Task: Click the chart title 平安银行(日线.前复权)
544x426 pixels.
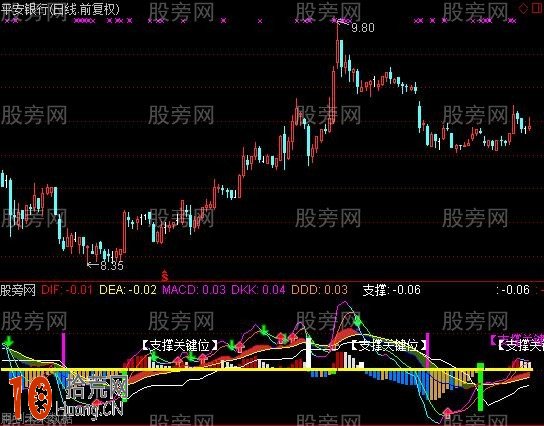Action: click(x=60, y=9)
